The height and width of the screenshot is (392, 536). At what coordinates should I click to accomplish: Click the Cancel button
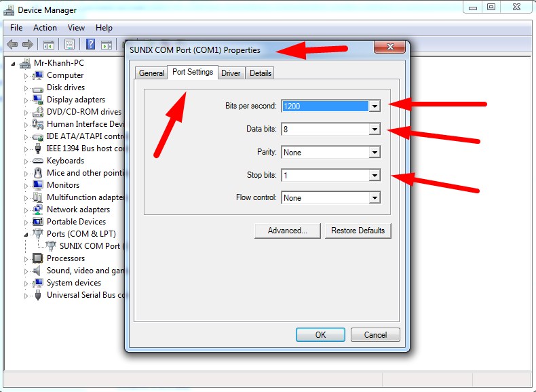375,334
